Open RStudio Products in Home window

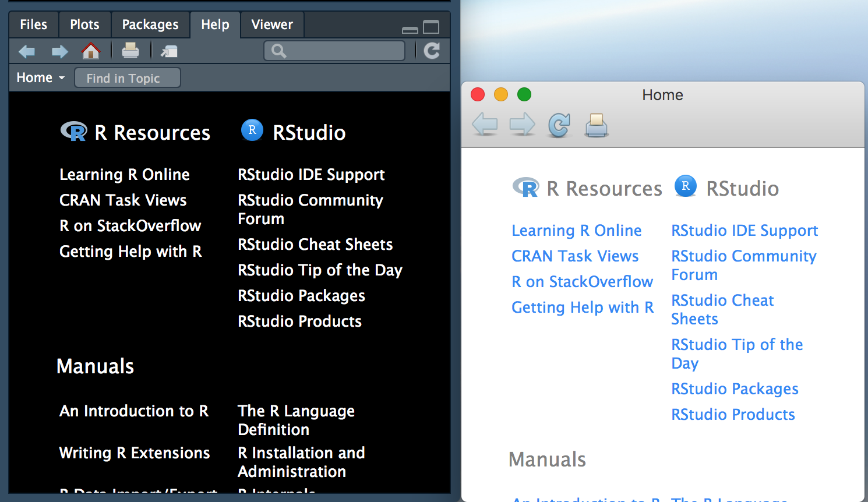point(733,415)
